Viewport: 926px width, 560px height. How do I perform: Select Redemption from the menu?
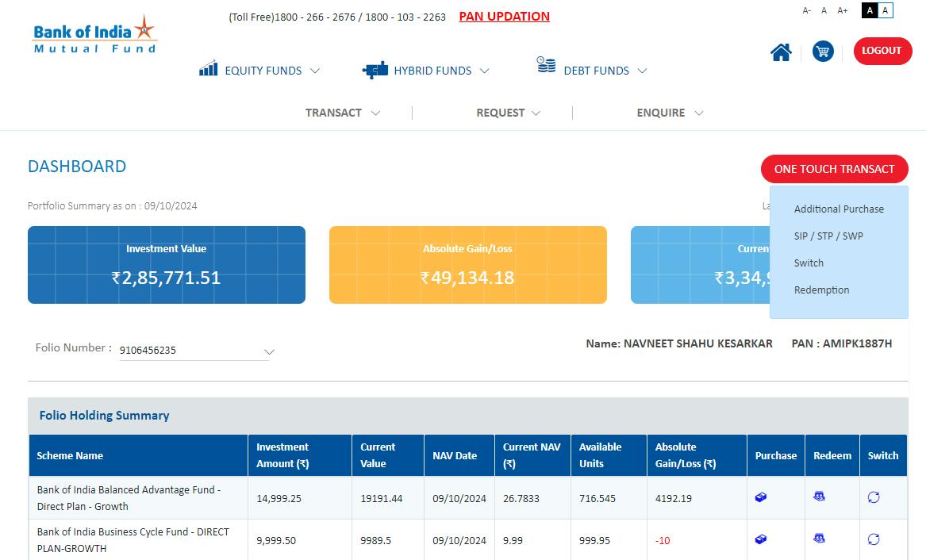coord(821,290)
